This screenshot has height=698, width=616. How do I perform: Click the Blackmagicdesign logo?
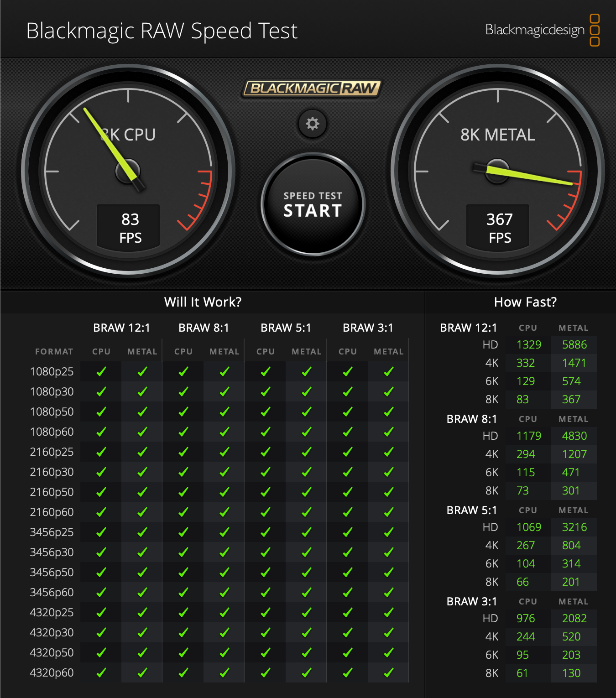click(543, 30)
